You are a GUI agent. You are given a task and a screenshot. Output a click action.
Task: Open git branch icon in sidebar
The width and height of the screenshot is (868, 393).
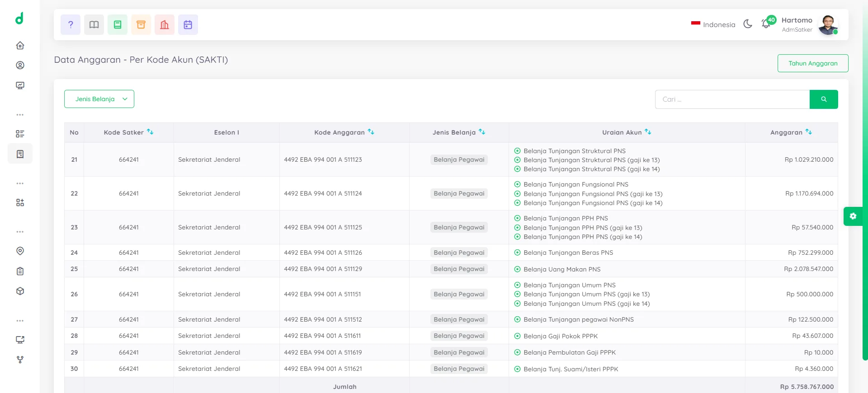[x=20, y=360]
